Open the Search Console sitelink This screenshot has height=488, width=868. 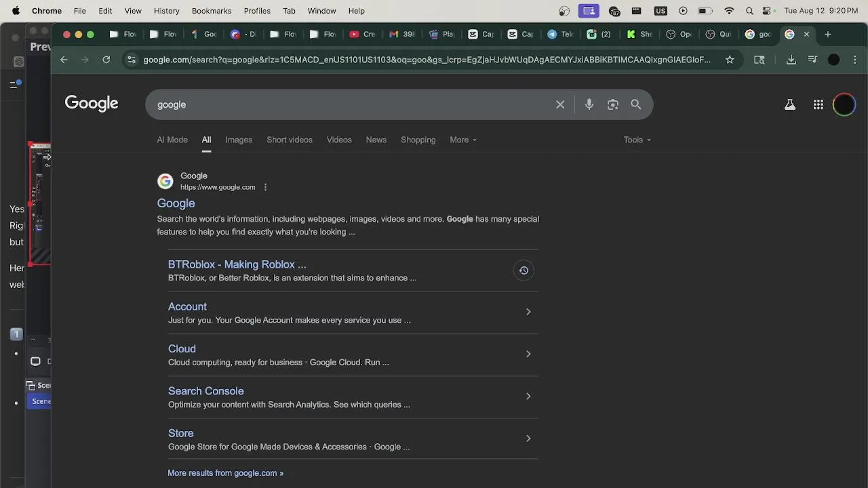click(206, 391)
